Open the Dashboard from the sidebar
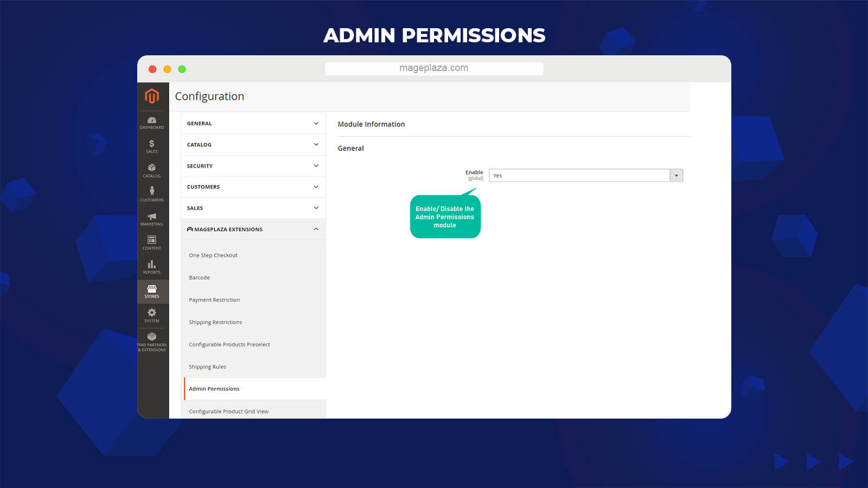868x488 pixels. [152, 123]
